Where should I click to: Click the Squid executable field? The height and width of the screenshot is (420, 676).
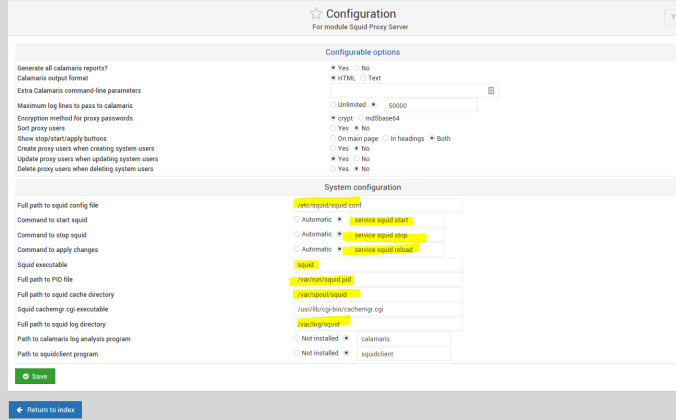[378, 265]
